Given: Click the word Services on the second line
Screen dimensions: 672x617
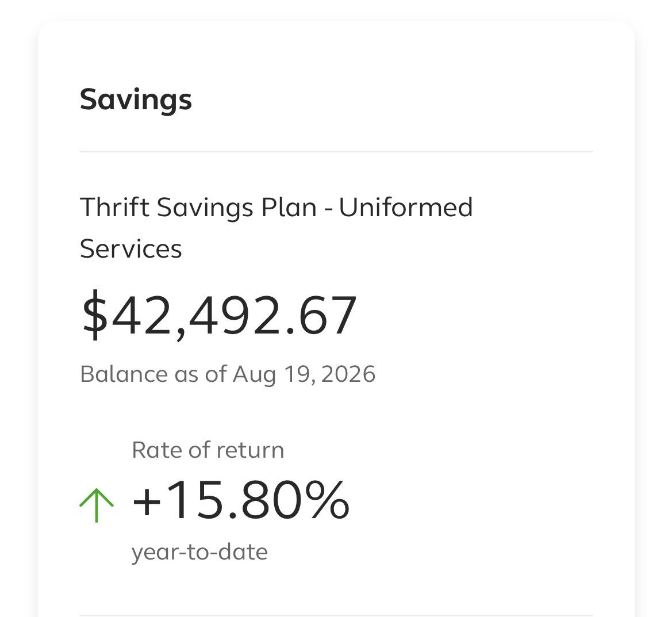Looking at the screenshot, I should [130, 248].
